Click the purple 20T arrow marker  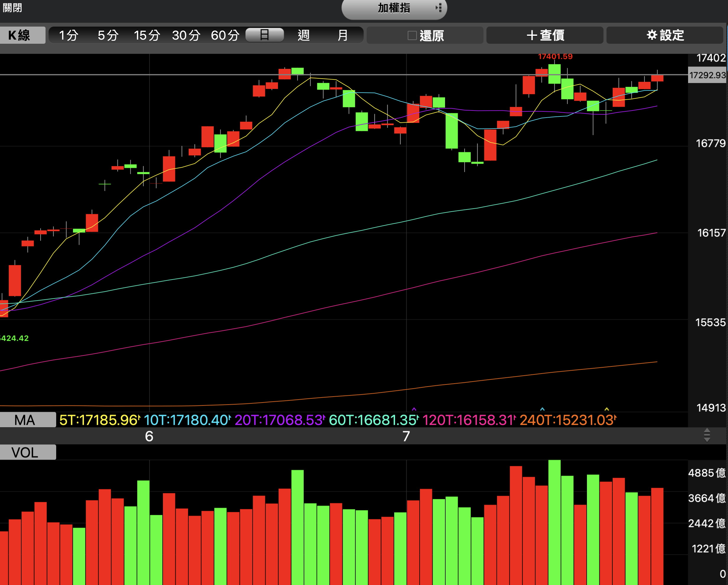414,409
